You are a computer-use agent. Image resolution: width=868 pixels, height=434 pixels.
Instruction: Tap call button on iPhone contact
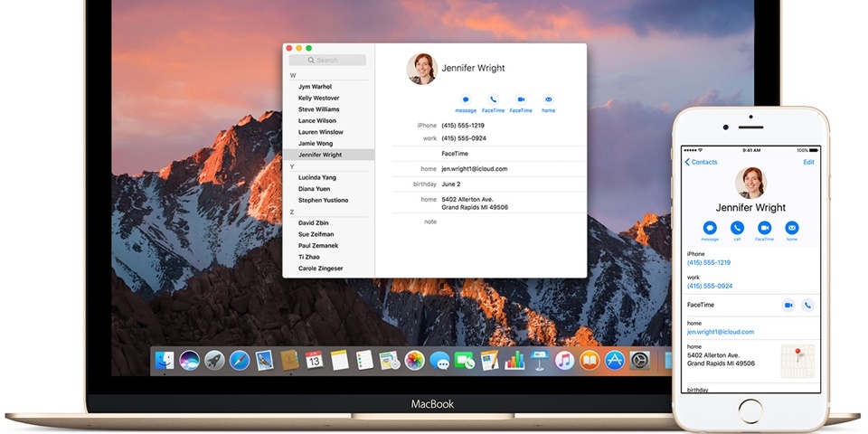click(x=738, y=228)
